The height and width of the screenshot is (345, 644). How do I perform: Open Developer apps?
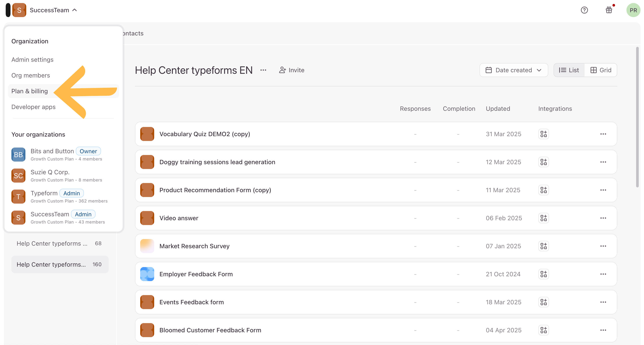(x=34, y=107)
